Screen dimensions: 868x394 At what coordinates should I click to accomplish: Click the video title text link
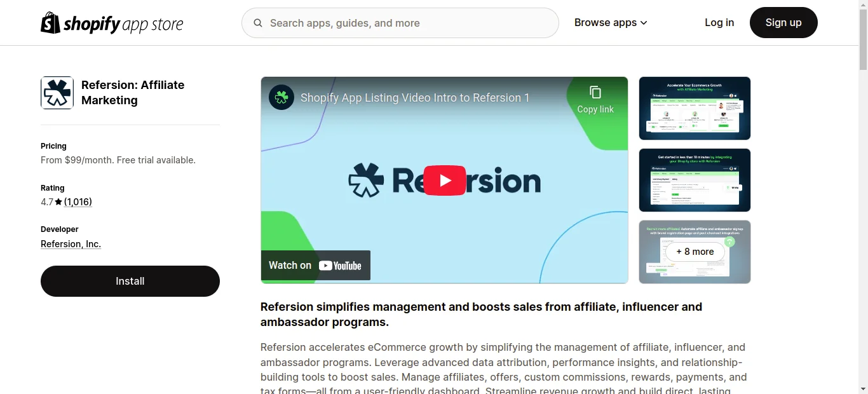point(414,98)
